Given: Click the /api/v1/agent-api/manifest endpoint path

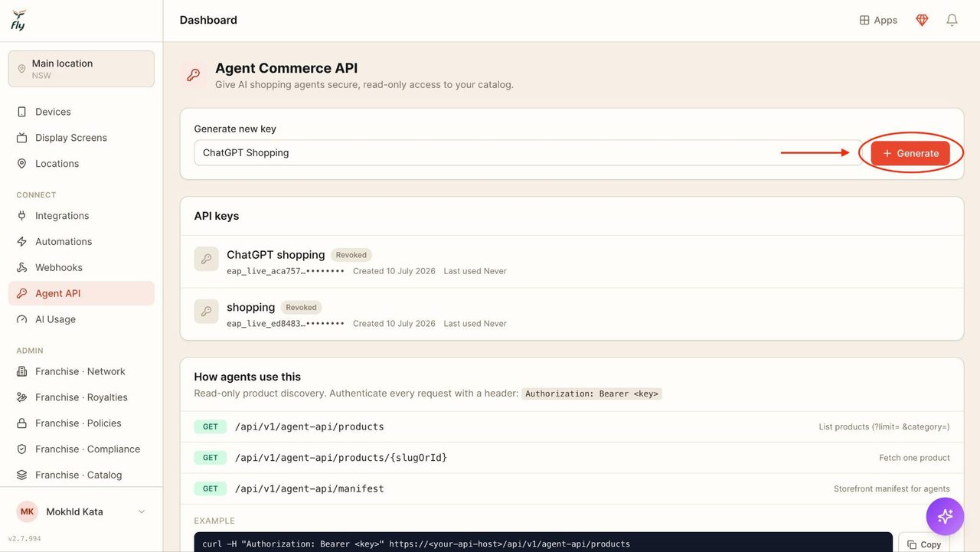Looking at the screenshot, I should pos(309,488).
